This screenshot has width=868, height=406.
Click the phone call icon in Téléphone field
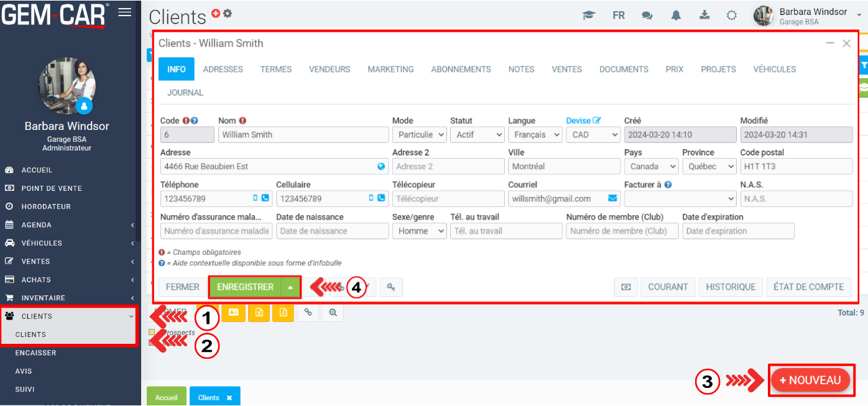(x=265, y=199)
